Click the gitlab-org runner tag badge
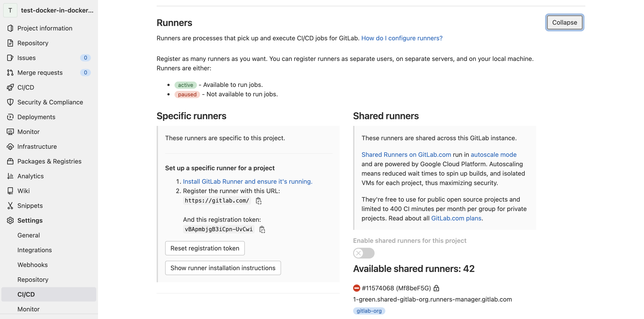 coord(369,311)
